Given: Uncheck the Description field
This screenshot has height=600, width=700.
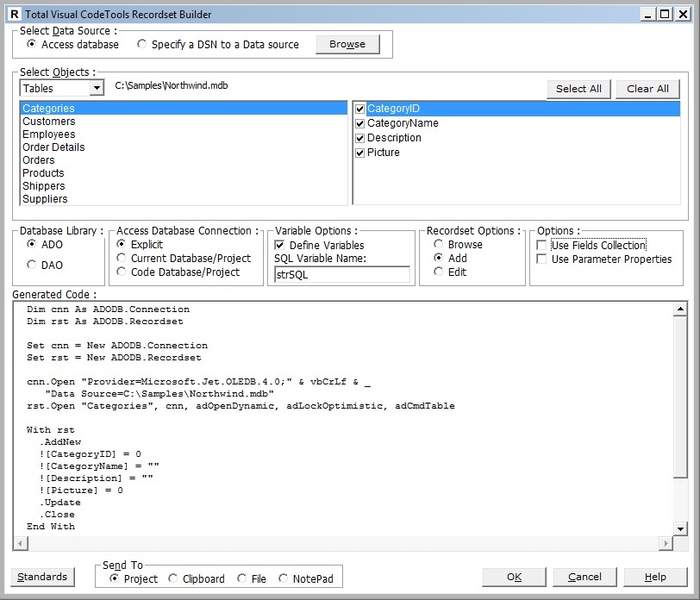Looking at the screenshot, I should [x=359, y=137].
